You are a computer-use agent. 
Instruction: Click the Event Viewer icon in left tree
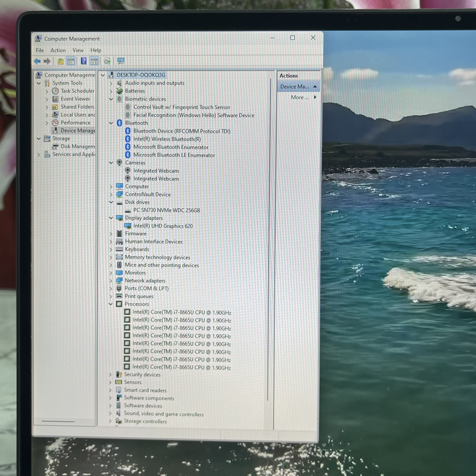click(x=55, y=99)
